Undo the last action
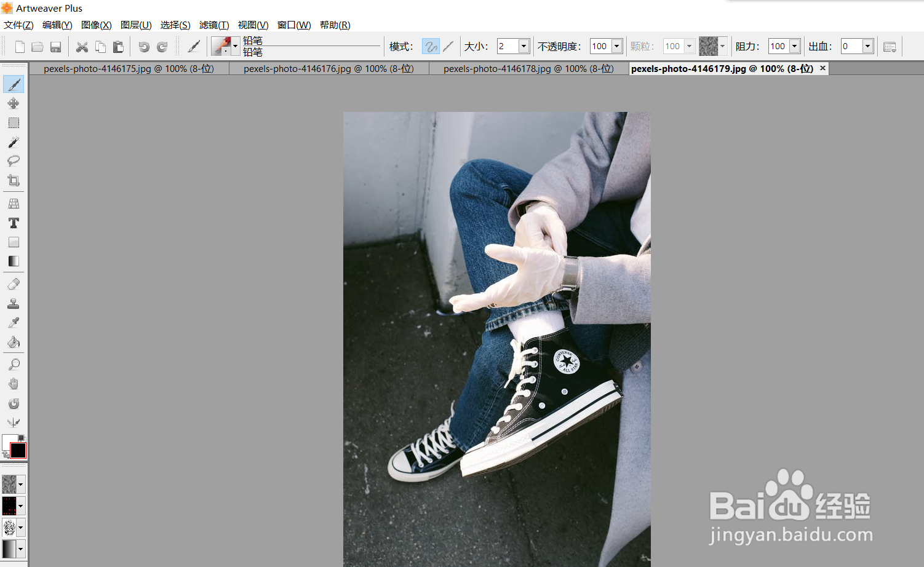 (x=144, y=47)
